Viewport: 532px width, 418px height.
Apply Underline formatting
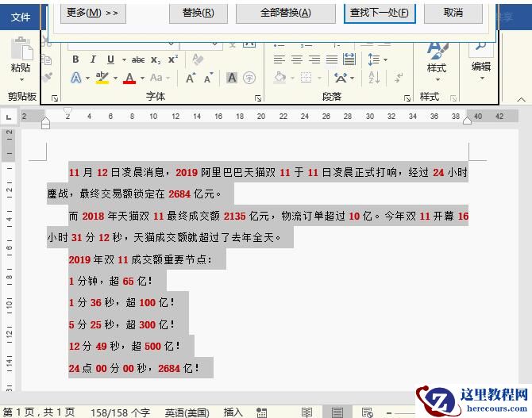coord(110,59)
